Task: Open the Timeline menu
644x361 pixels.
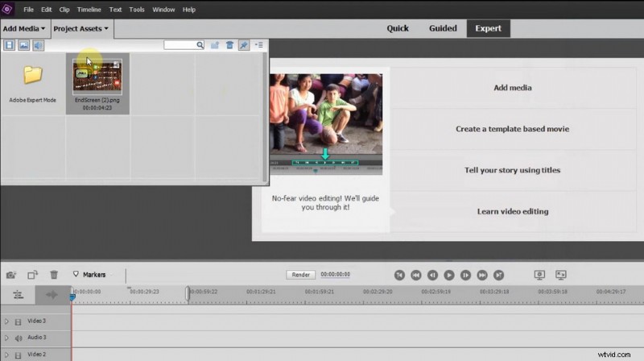Action: pyautogui.click(x=89, y=10)
